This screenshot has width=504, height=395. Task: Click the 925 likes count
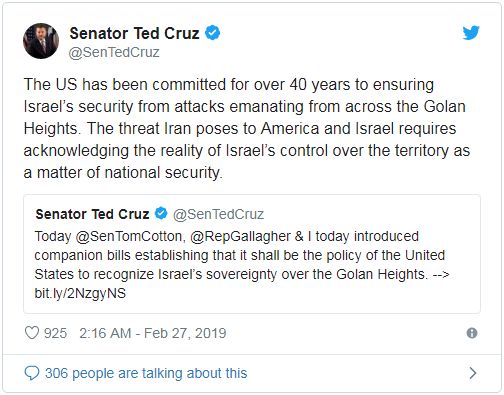[55, 333]
